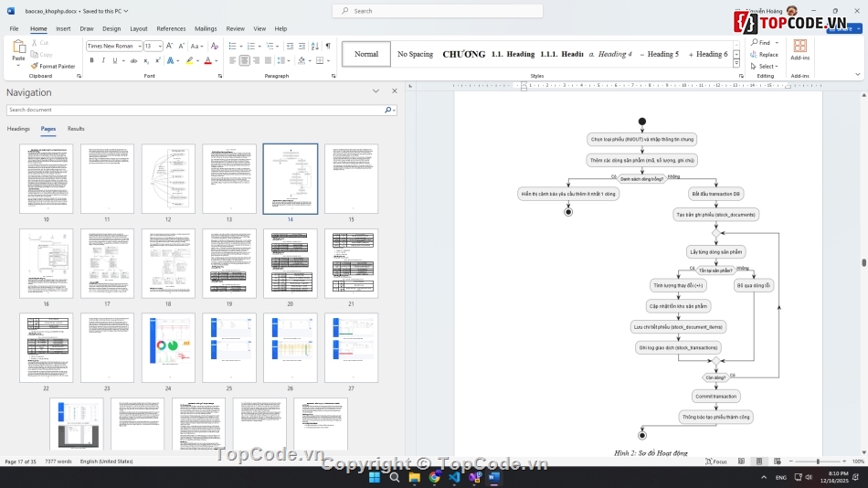The height and width of the screenshot is (488, 868).
Task: Toggle Italic formatting
Action: coord(103,60)
